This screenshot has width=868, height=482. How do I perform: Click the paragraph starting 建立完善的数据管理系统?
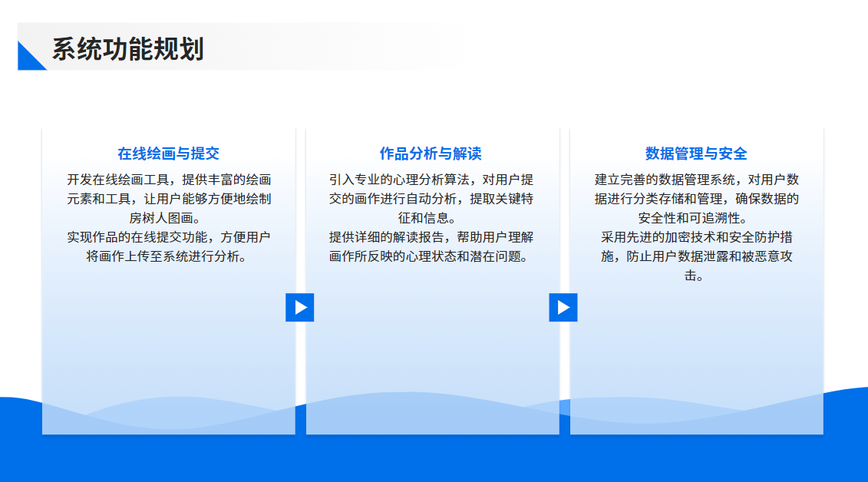[696, 199]
